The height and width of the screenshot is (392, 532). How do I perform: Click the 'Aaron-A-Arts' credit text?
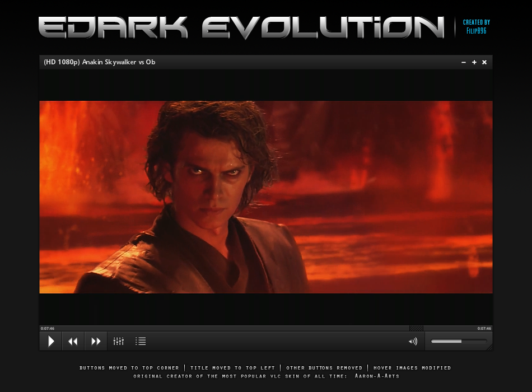pyautogui.click(x=377, y=376)
